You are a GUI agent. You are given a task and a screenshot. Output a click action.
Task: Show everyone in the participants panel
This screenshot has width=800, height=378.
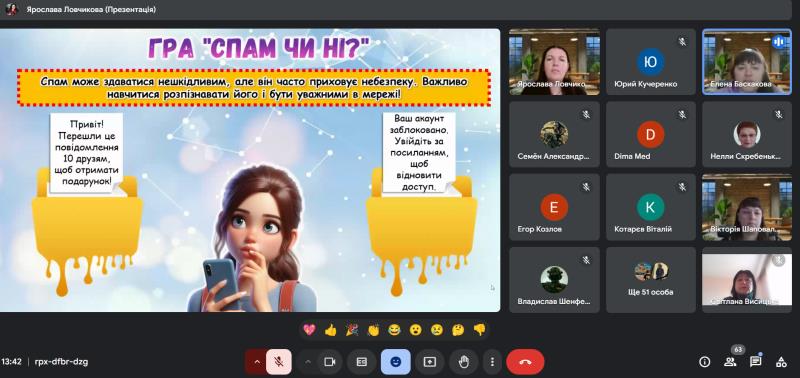tap(730, 362)
